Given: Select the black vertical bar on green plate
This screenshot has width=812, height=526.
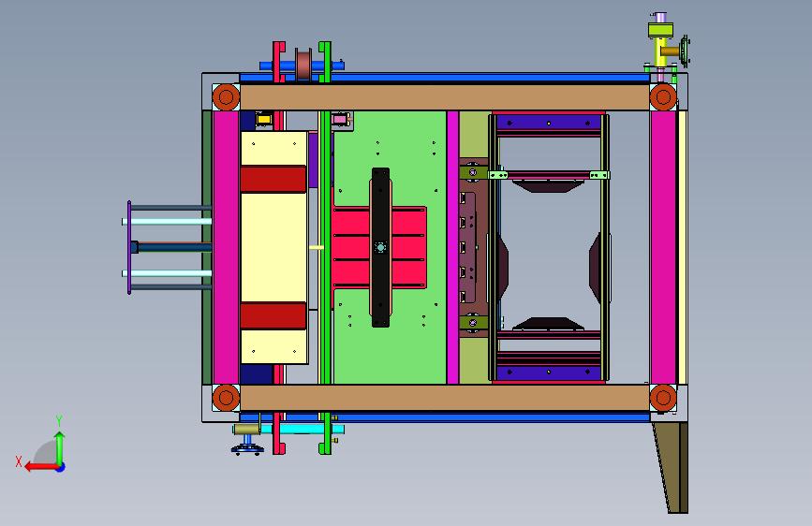Looking at the screenshot, I should pyautogui.click(x=380, y=247).
